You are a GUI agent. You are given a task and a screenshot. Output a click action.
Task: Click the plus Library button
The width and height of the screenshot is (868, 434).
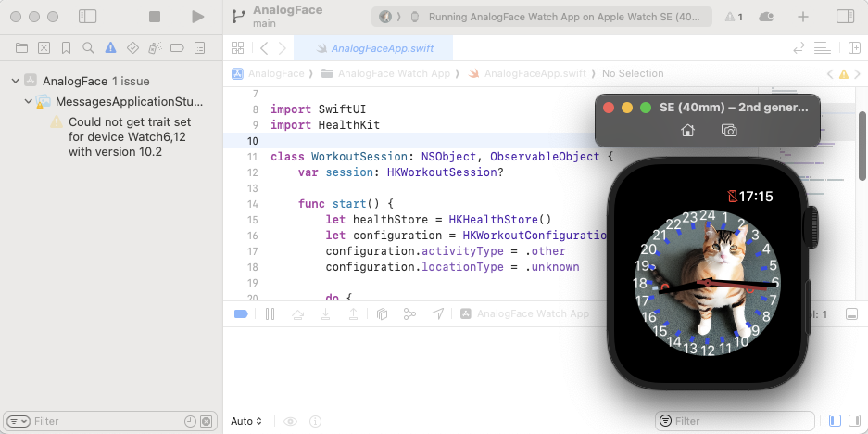click(802, 17)
